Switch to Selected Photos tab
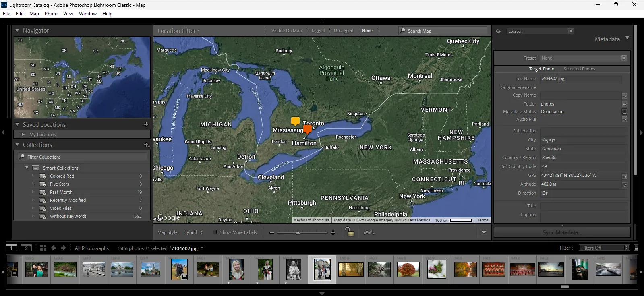Image resolution: width=644 pixels, height=296 pixels. (579, 69)
